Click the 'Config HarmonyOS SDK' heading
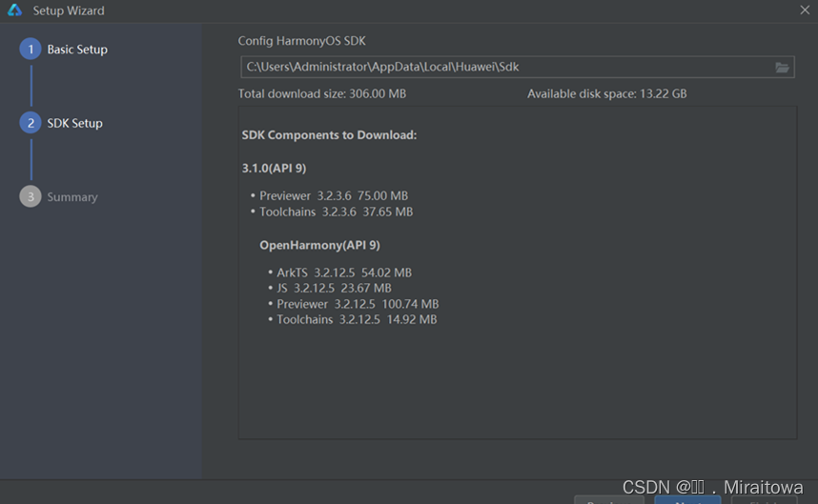This screenshot has height=504, width=818. pos(301,41)
